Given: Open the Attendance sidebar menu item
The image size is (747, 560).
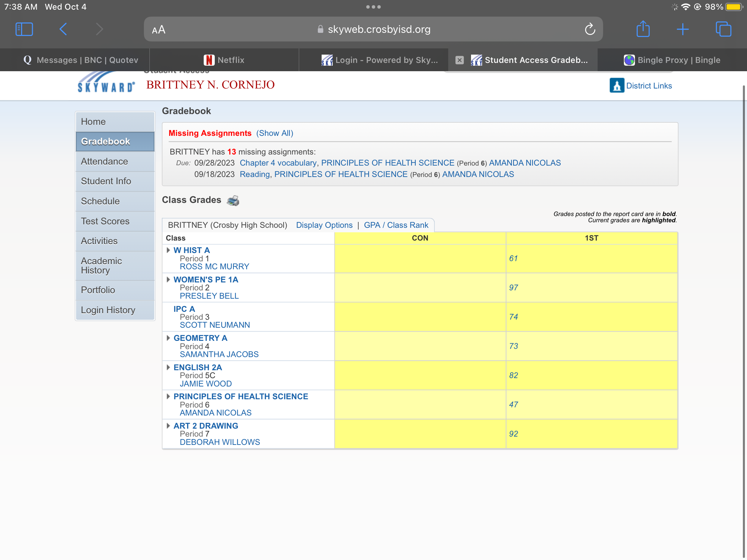Looking at the screenshot, I should pos(104,161).
